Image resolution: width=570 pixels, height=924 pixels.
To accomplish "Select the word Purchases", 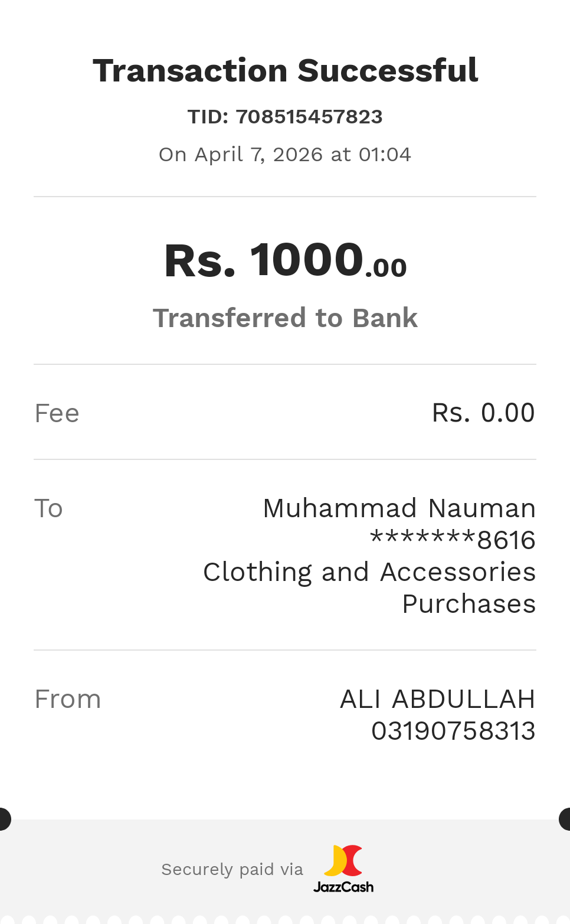I will pos(469,604).
